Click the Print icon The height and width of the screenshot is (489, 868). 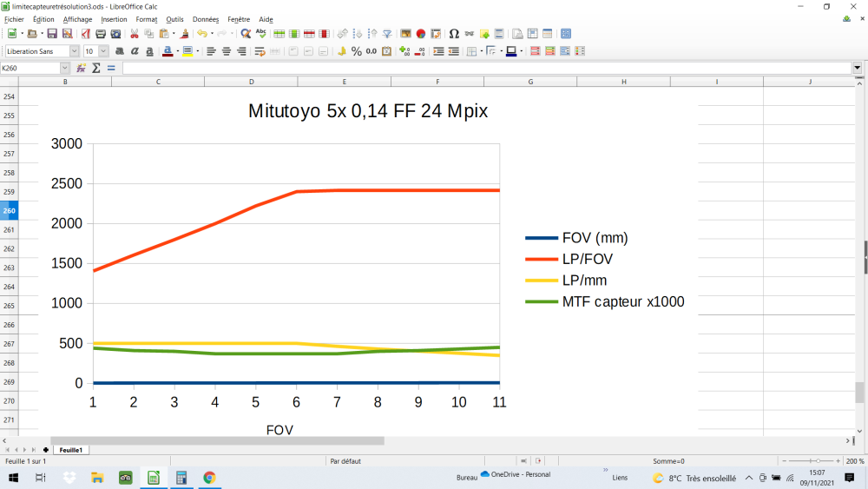coord(101,34)
